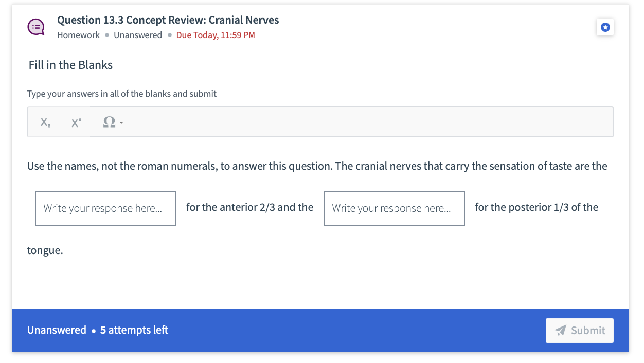
Task: Click the Question 13.3 Concept Review title
Action: coord(168,20)
